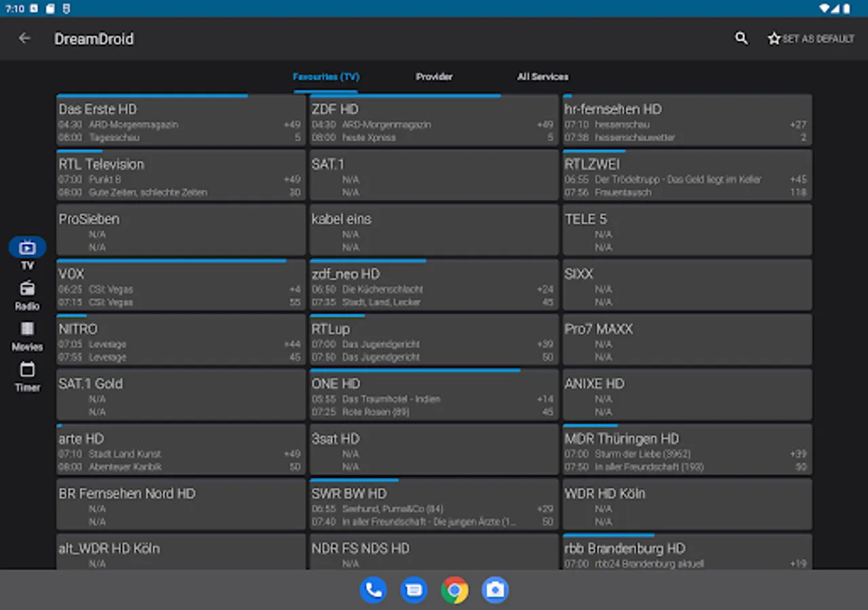868x610 pixels.
Task: Open Die Küchenschlacht entry on zdf_neo
Action: tap(382, 289)
